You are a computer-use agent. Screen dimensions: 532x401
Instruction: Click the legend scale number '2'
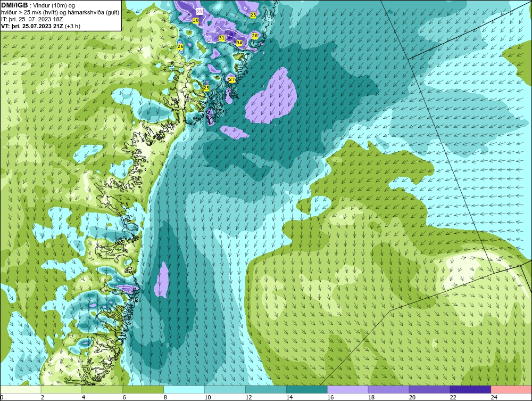(x=43, y=397)
